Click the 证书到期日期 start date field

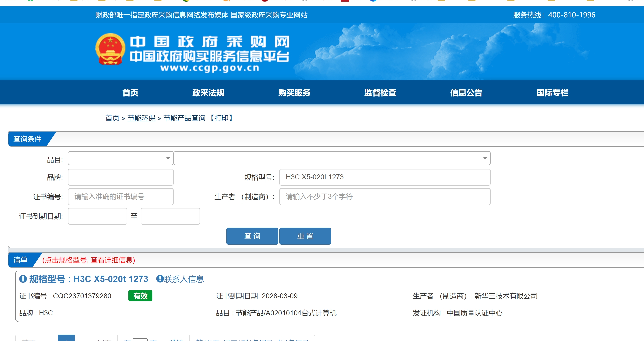tap(98, 216)
